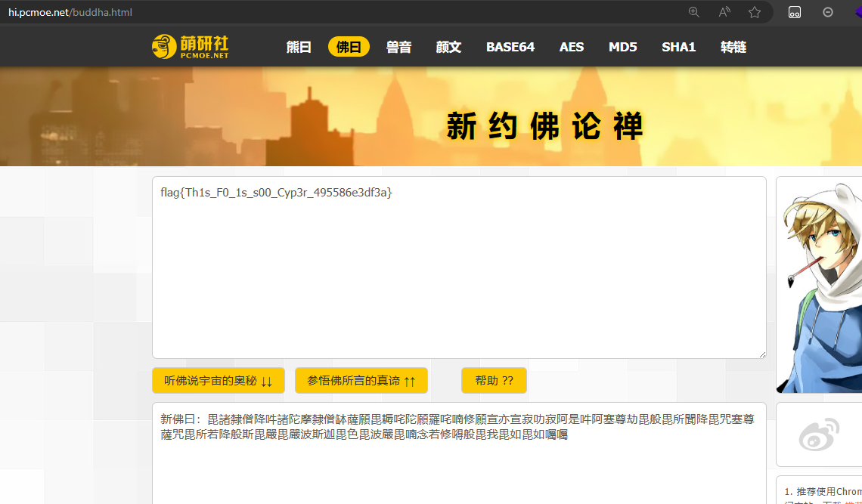Click 听佛说宇宙的奥秘 encode button
Viewport: 862px width, 504px height.
point(219,380)
